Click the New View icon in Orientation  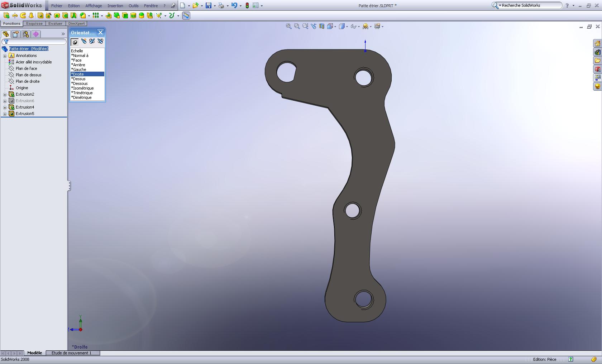pos(83,42)
